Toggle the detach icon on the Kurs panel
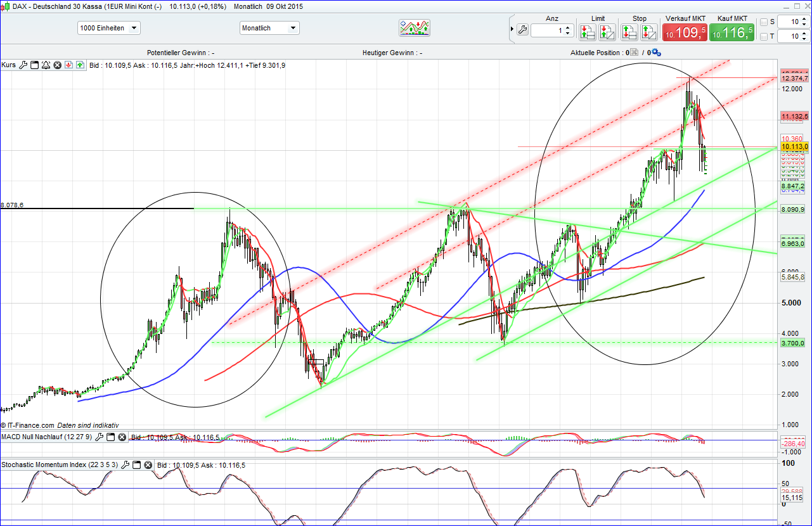812x526 pixels. pos(34,65)
